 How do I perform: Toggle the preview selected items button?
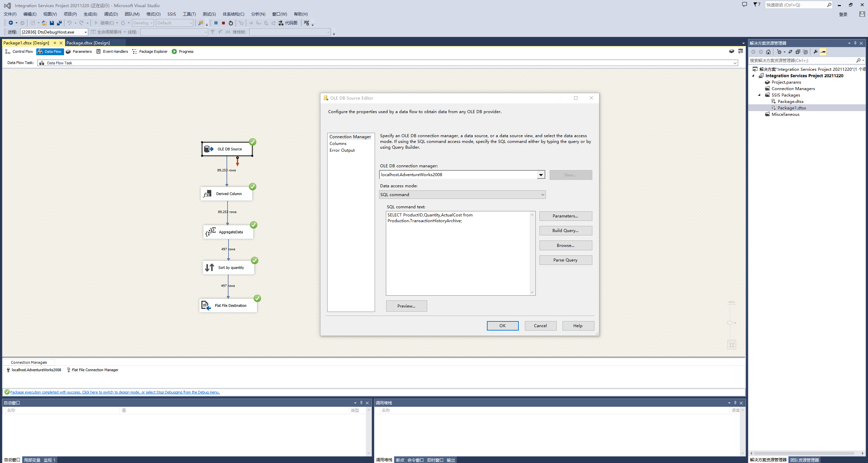tap(823, 52)
